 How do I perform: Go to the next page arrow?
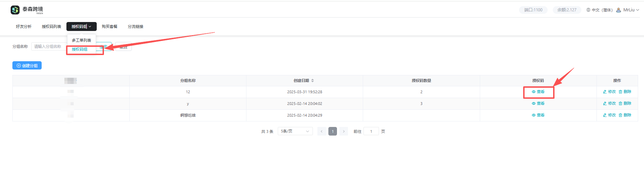point(344,131)
